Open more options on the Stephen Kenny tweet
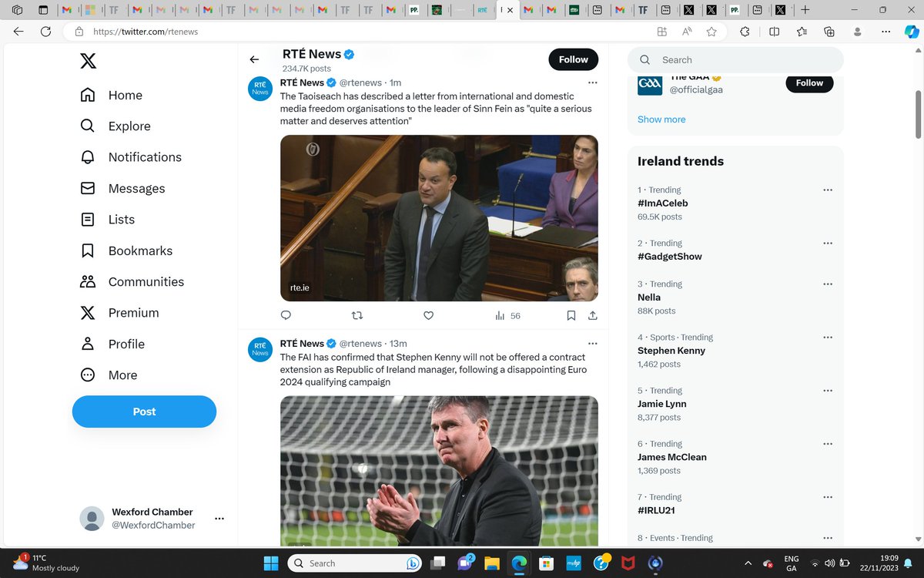This screenshot has height=578, width=924. (592, 344)
